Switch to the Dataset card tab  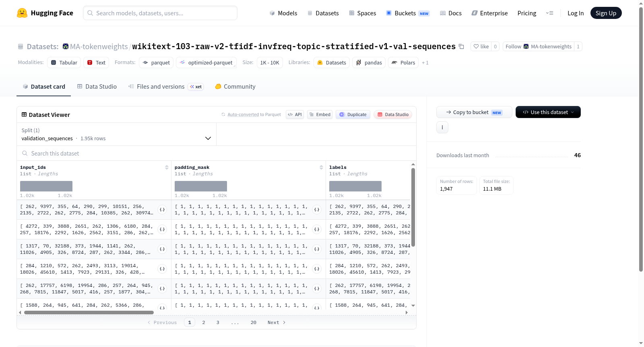pos(44,87)
